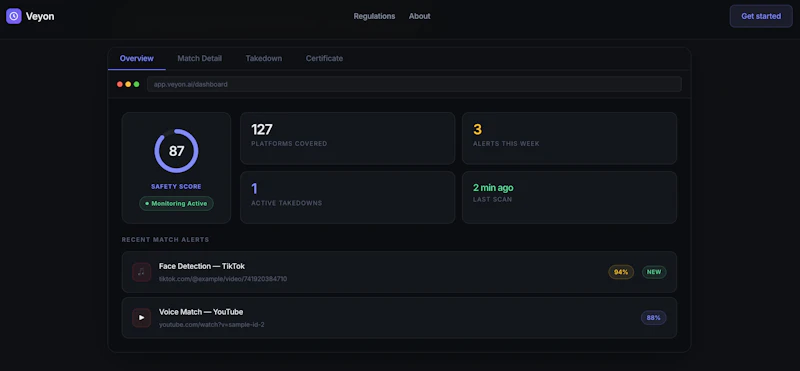Select the Last Scan 2 min ago card
The image size is (800, 371).
point(569,197)
